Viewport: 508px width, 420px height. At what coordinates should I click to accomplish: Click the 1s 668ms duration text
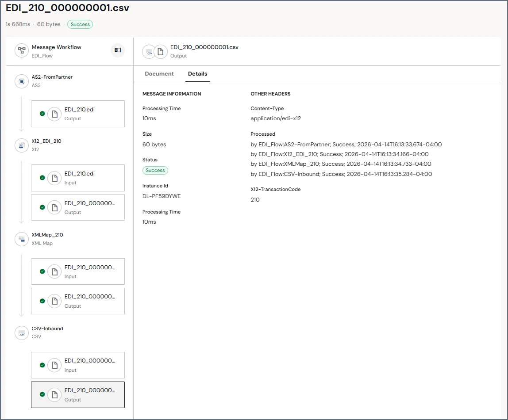coord(18,24)
